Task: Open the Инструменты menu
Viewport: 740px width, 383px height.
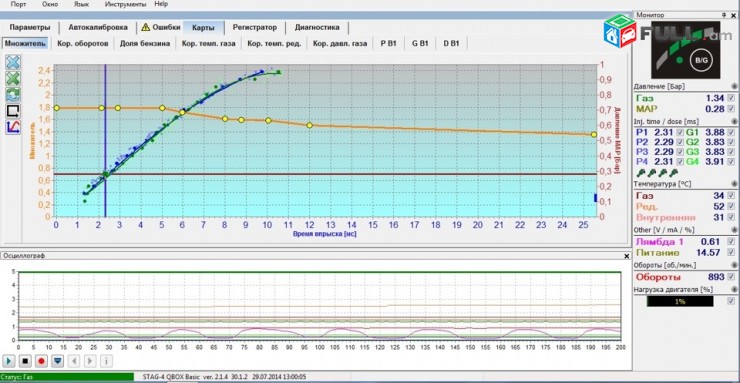Action: tap(126, 4)
